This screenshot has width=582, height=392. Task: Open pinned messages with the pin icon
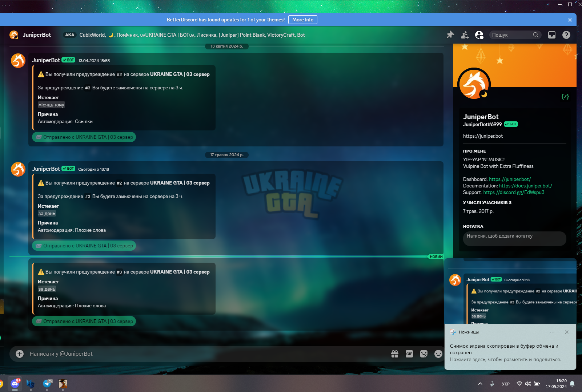(450, 35)
